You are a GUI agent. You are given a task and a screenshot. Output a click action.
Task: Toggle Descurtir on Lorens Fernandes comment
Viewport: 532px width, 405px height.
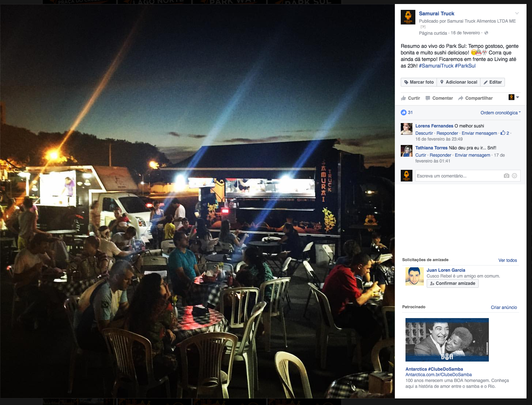424,133
